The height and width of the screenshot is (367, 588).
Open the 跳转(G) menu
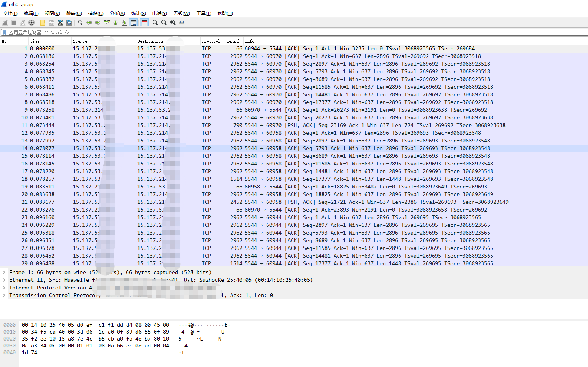coord(74,13)
